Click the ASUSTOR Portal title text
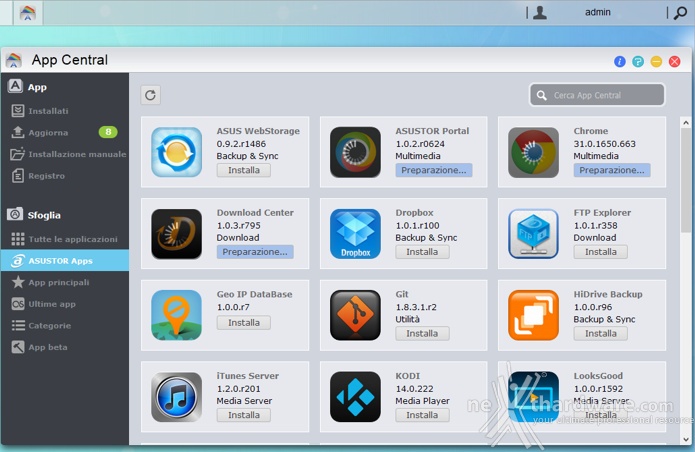Screen dimensions: 695x452 point(432,131)
